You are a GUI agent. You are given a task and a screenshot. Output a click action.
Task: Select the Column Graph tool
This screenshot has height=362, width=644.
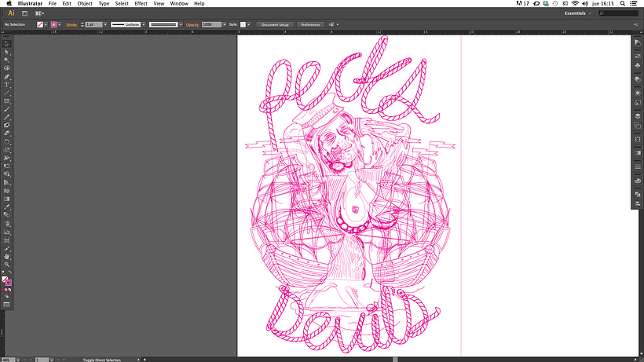coord(6,232)
